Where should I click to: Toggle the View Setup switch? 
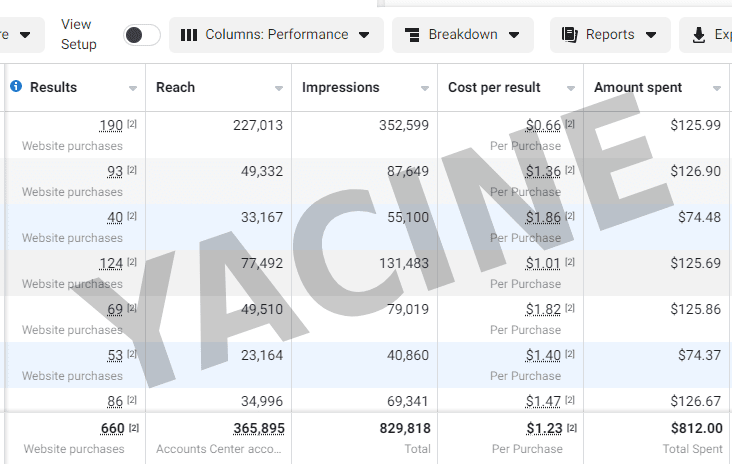tap(142, 35)
